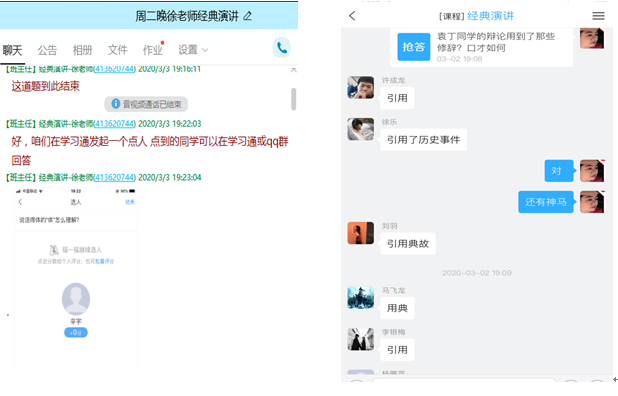The width and height of the screenshot is (618, 396).
Task: Click the 对 message bubble
Action: [559, 171]
